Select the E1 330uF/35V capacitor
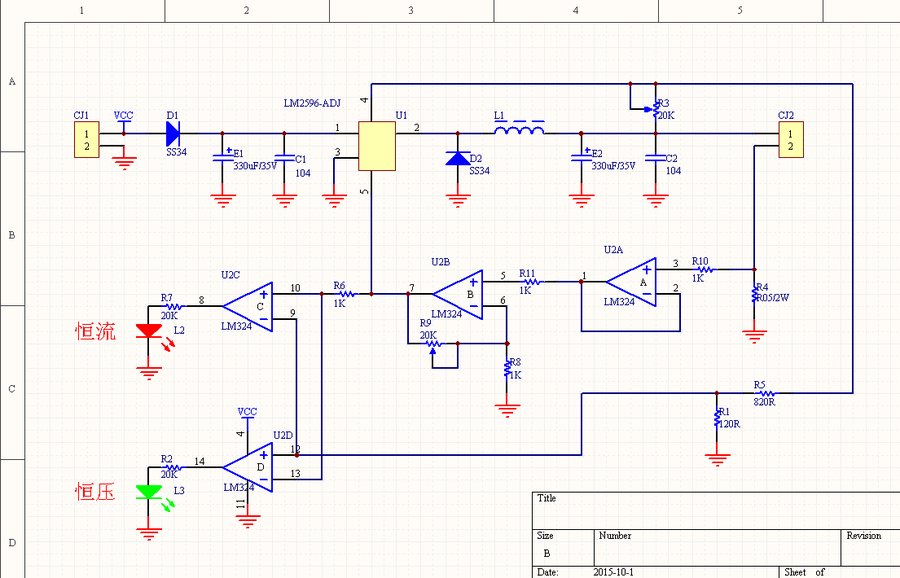Viewport: 900px width, 578px height. (x=223, y=157)
